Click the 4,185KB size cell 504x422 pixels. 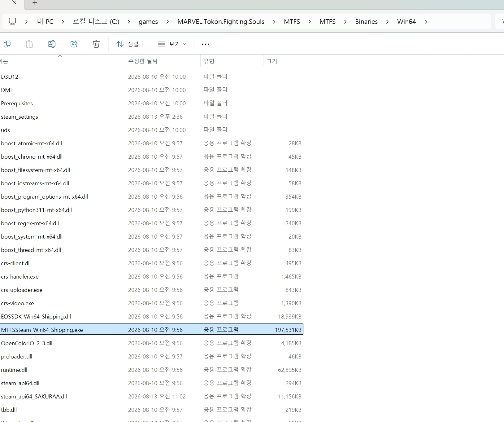coord(291,343)
